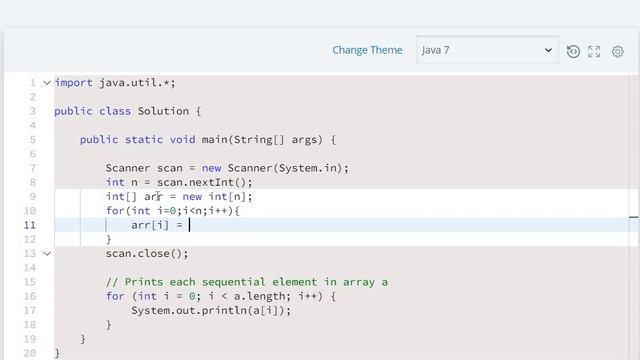Click the Change Theme link
Image resolution: width=640 pixels, height=360 pixels.
click(x=367, y=50)
